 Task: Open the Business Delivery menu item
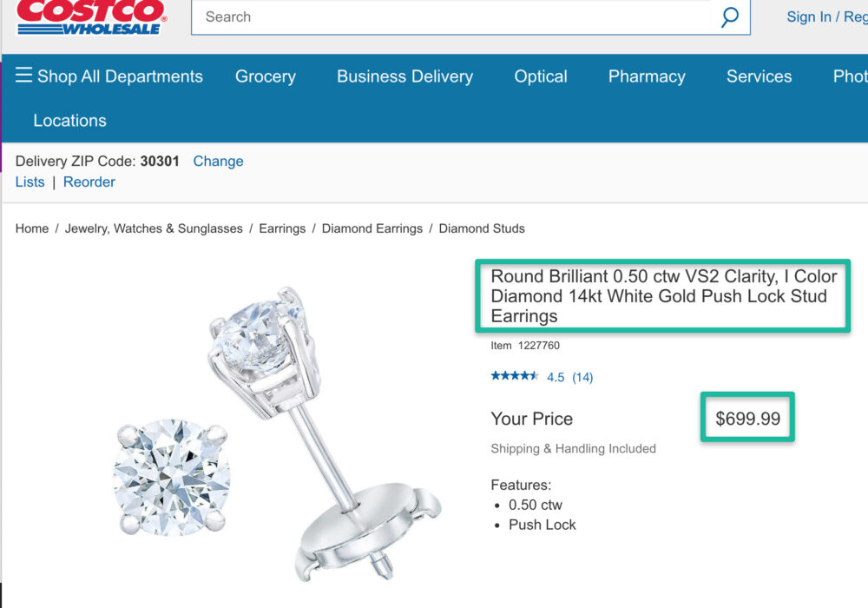click(404, 76)
